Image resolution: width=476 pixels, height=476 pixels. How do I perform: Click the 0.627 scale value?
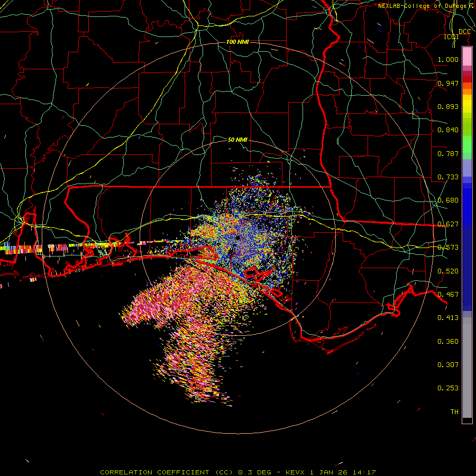point(448,224)
